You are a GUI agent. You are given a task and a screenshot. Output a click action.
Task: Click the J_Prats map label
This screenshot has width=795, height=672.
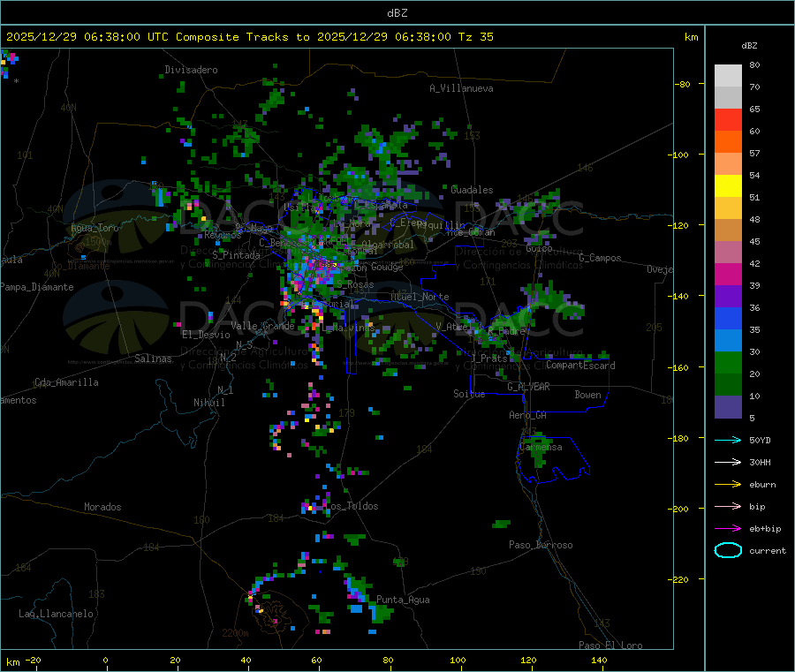pos(489,359)
